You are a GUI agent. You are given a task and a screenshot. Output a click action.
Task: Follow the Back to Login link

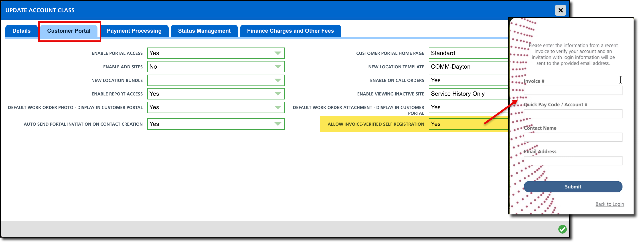(x=610, y=204)
